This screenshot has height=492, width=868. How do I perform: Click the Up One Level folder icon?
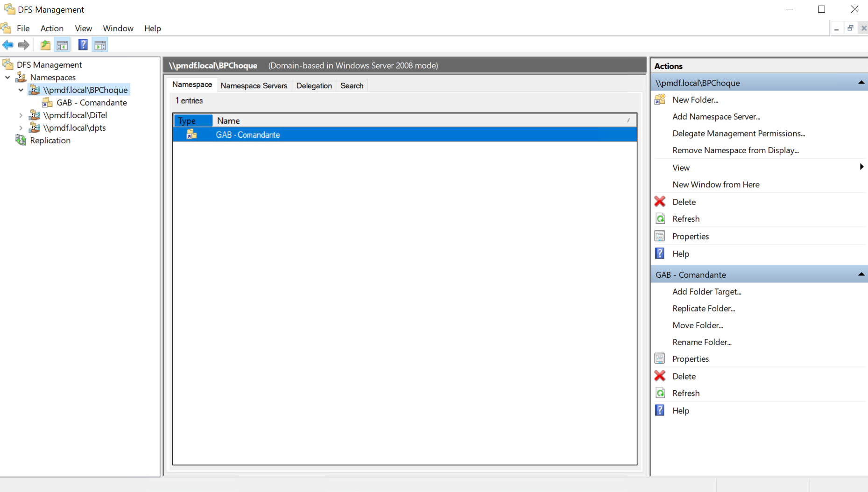pos(45,45)
